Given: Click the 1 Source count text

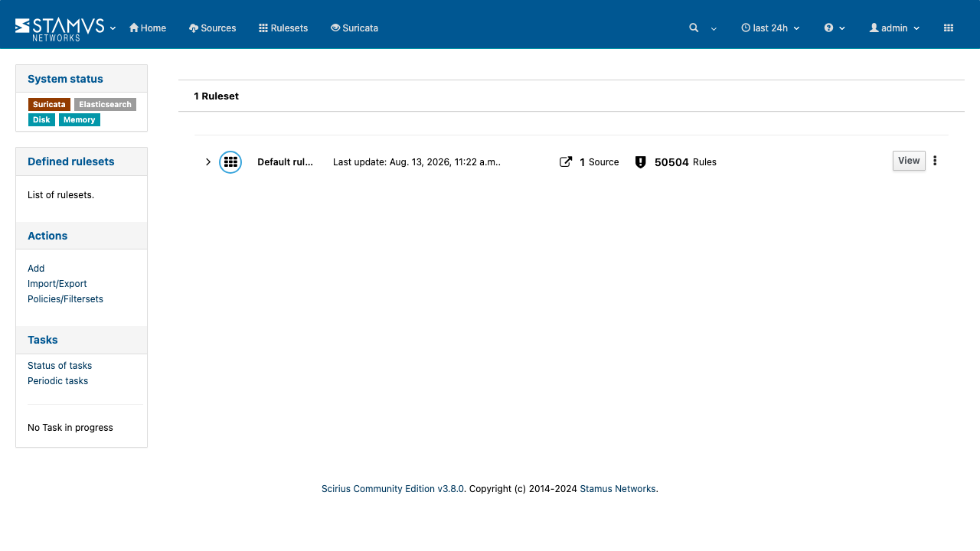Looking at the screenshot, I should tap(599, 162).
